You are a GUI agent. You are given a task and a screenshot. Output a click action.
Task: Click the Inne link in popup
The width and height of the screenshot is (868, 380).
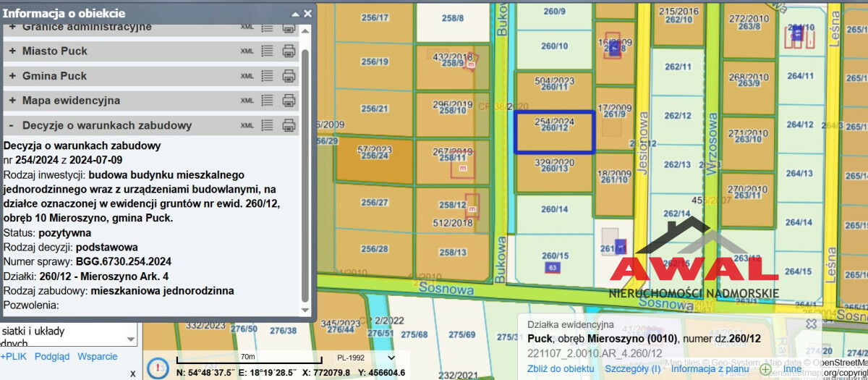click(x=791, y=368)
